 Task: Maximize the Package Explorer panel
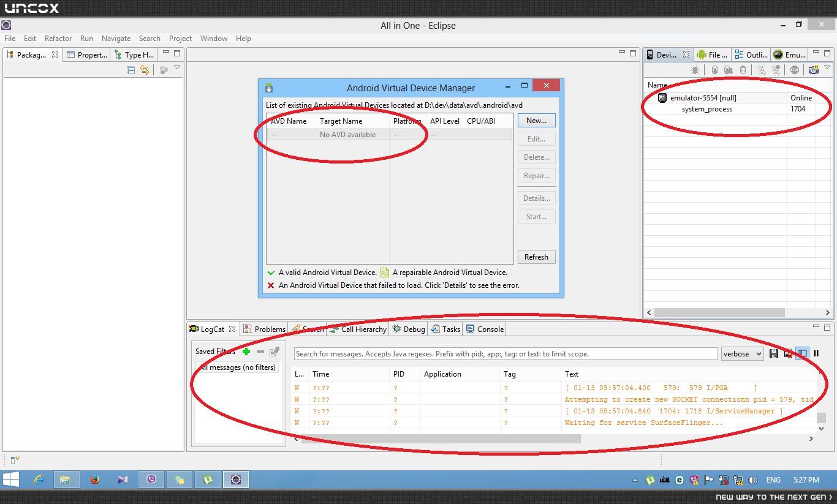[177, 53]
